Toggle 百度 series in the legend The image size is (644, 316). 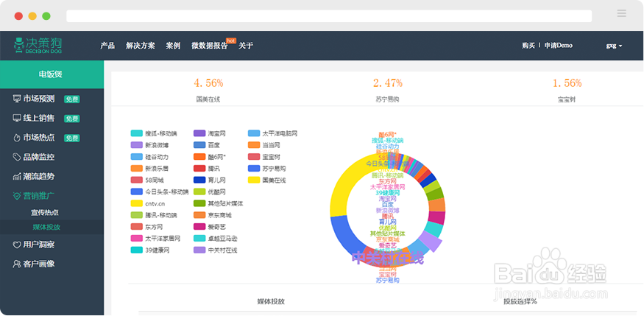pos(207,145)
